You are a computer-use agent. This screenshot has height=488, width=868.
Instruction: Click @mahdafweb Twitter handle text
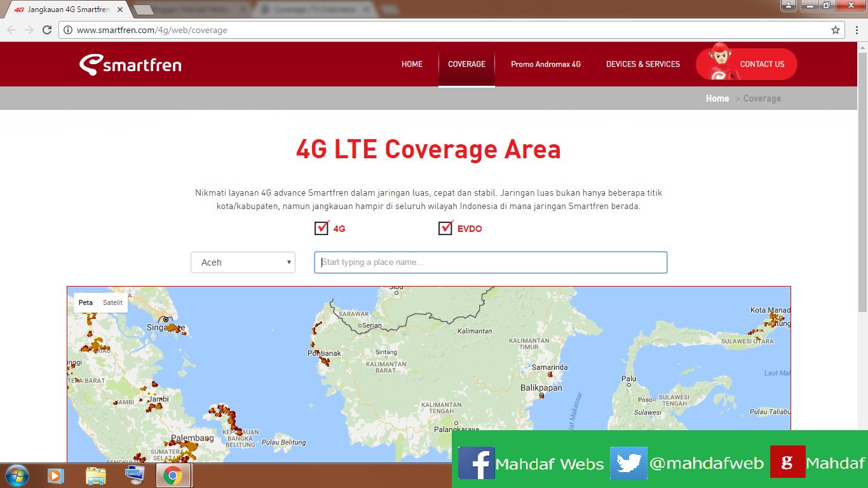click(x=707, y=464)
